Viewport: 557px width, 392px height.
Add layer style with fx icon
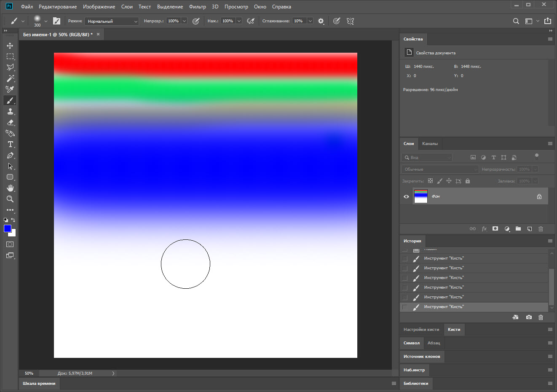(x=484, y=229)
